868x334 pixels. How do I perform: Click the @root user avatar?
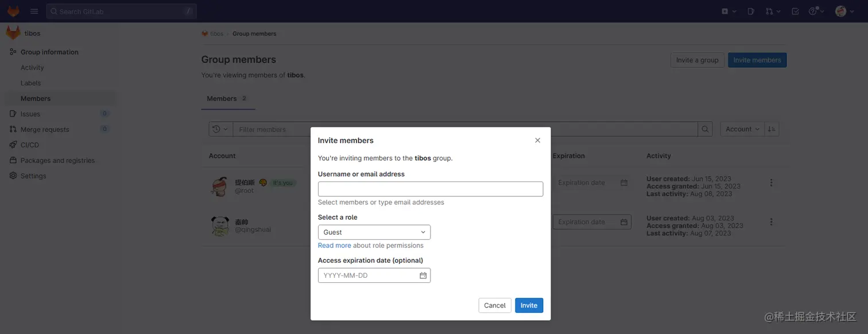pos(220,187)
